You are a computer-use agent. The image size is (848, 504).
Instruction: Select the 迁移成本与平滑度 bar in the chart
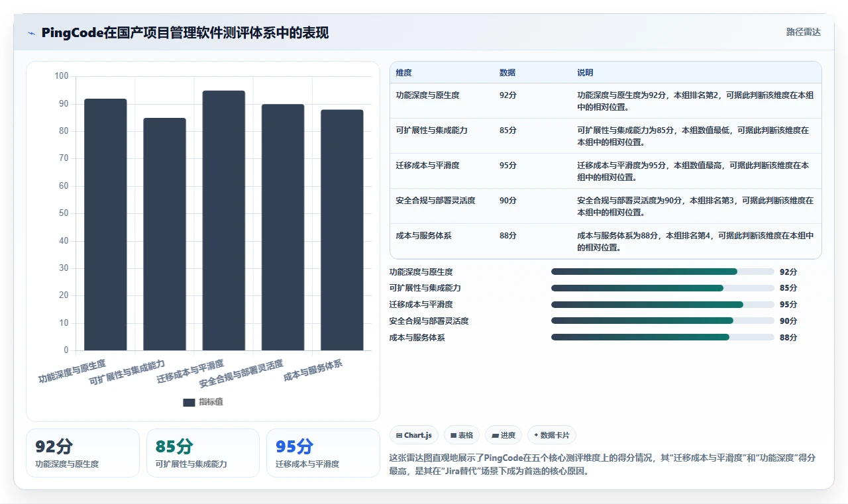pyautogui.click(x=224, y=221)
